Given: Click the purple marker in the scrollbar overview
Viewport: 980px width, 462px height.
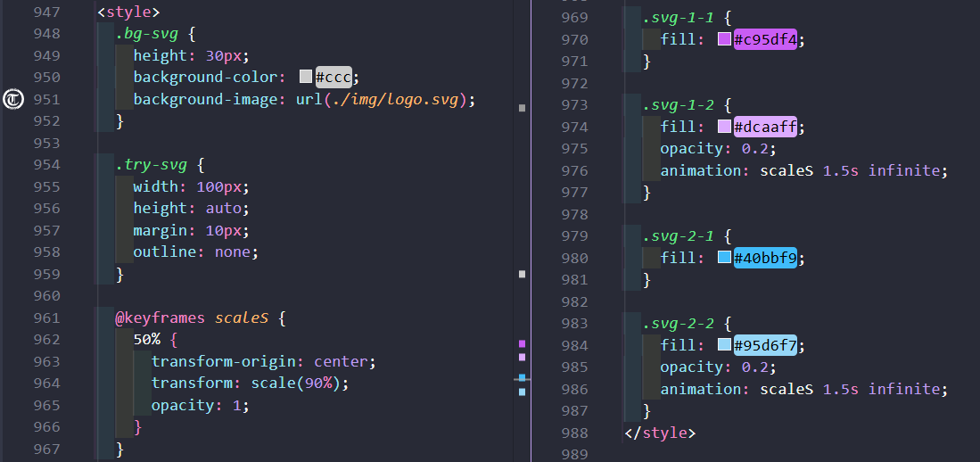Looking at the screenshot, I should coord(523,343).
